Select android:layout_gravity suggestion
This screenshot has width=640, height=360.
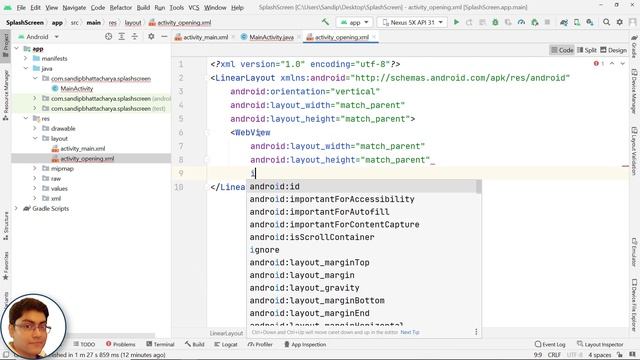click(362, 288)
